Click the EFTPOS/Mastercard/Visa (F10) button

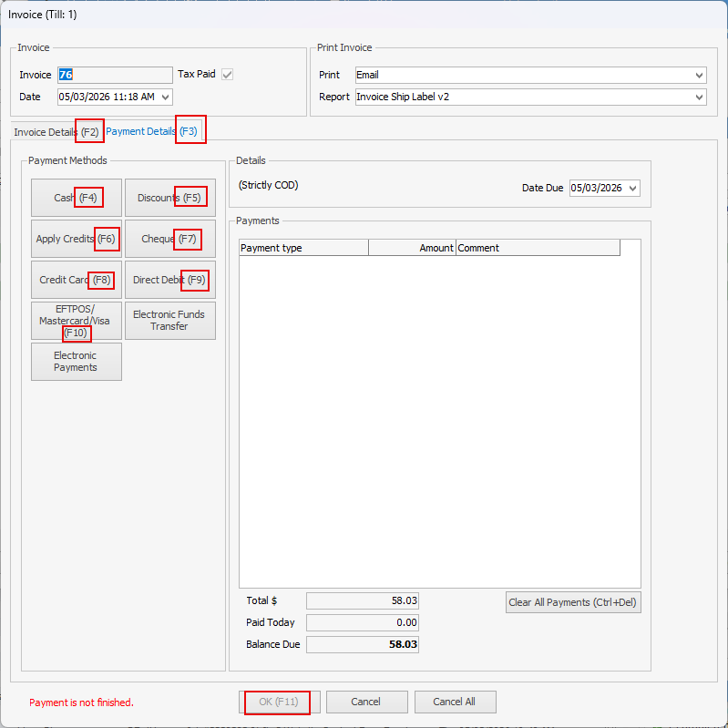coord(77,321)
